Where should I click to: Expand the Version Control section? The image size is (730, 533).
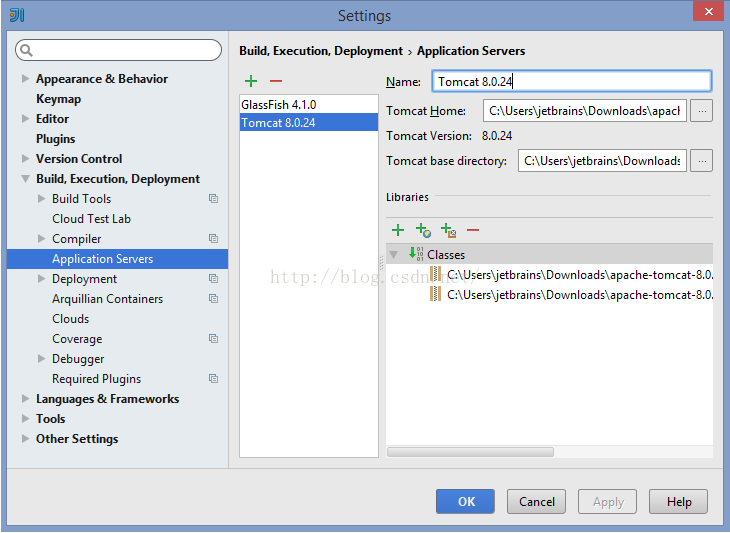tap(26, 159)
